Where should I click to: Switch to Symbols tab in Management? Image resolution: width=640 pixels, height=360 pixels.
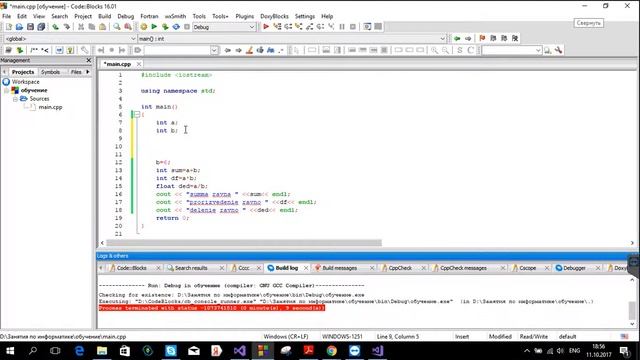pos(50,72)
